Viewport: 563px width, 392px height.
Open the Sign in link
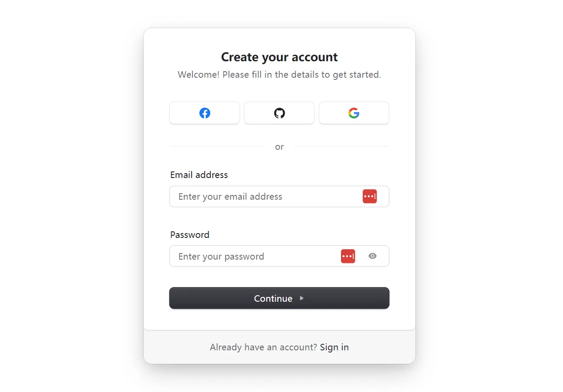pyautogui.click(x=334, y=347)
